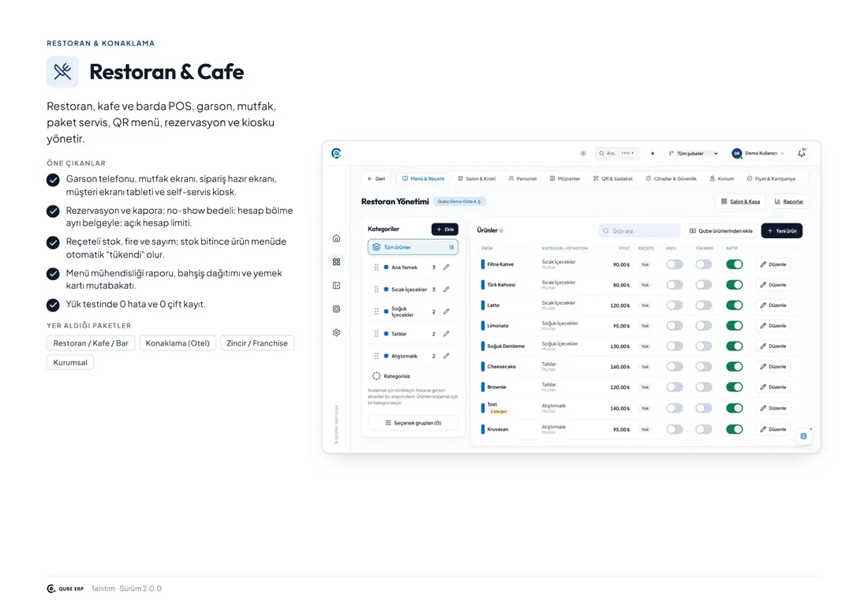Mark Latte as Tükendi with its toggle
This screenshot has height=614, width=868.
click(x=704, y=305)
